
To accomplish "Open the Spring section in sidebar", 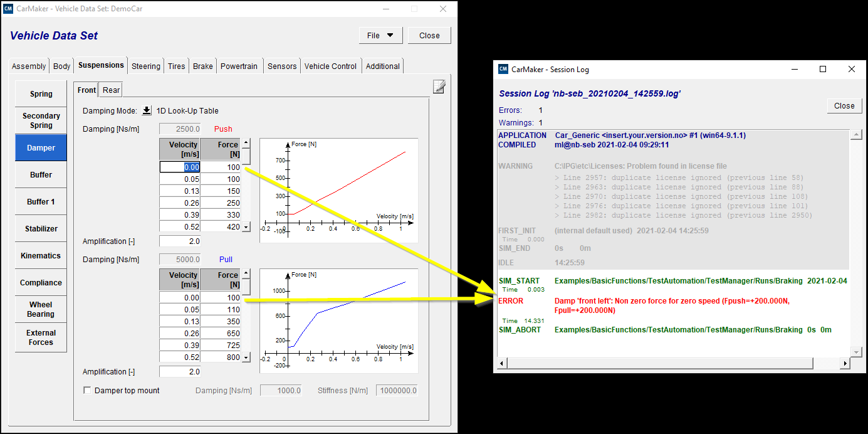I will [x=41, y=94].
